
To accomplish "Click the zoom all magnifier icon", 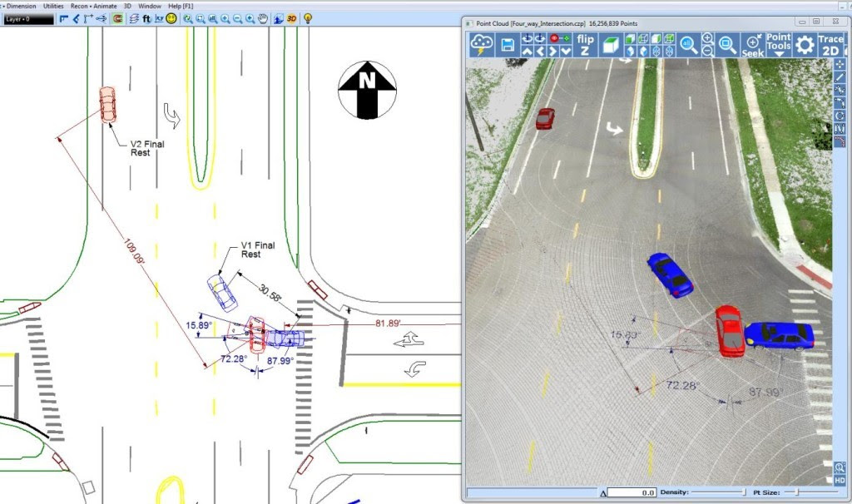I will pos(688,45).
